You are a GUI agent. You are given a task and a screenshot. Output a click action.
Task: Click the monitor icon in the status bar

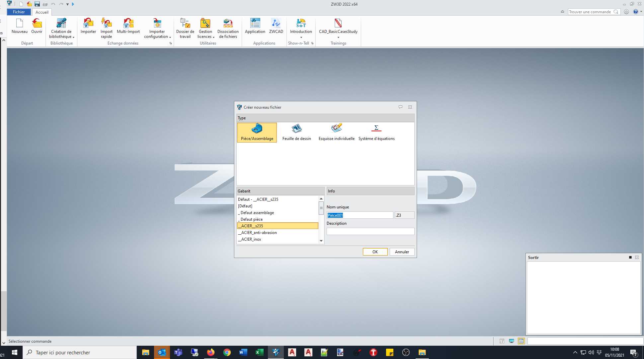512,341
